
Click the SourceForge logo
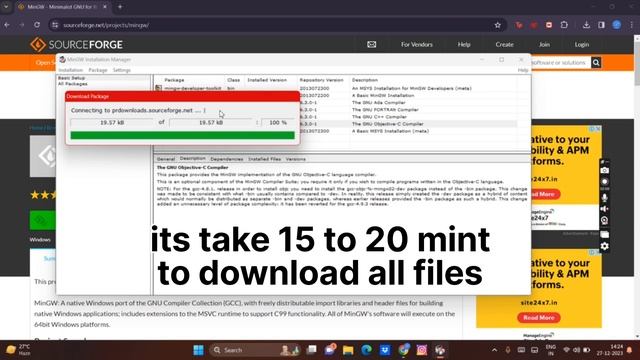(x=76, y=44)
